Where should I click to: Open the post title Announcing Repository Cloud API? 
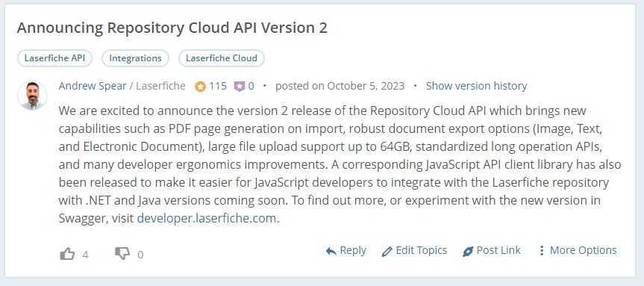click(x=172, y=28)
